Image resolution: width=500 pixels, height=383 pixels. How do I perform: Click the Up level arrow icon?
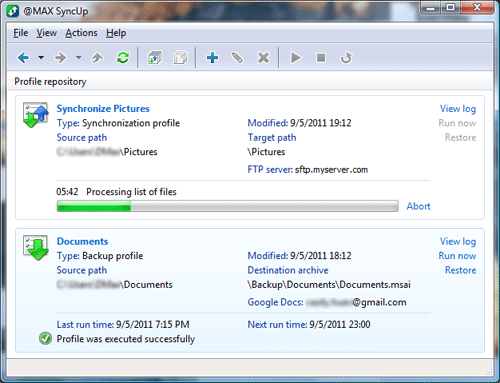97,58
